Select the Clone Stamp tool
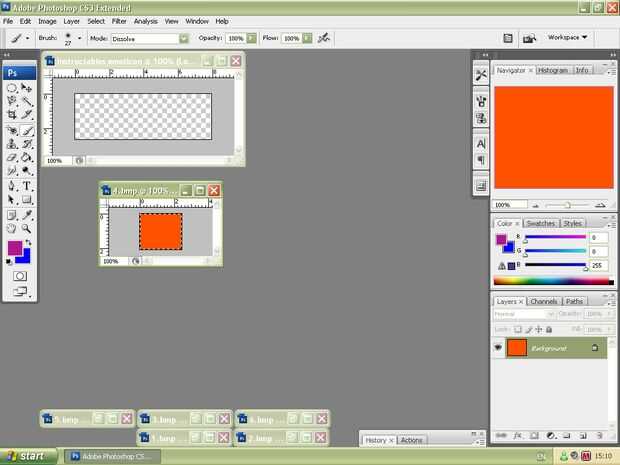Screen dimensions: 620x465 [x=12, y=144]
